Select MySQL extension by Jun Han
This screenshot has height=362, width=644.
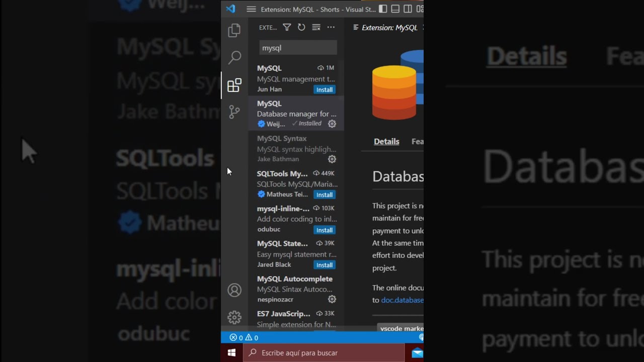296,78
